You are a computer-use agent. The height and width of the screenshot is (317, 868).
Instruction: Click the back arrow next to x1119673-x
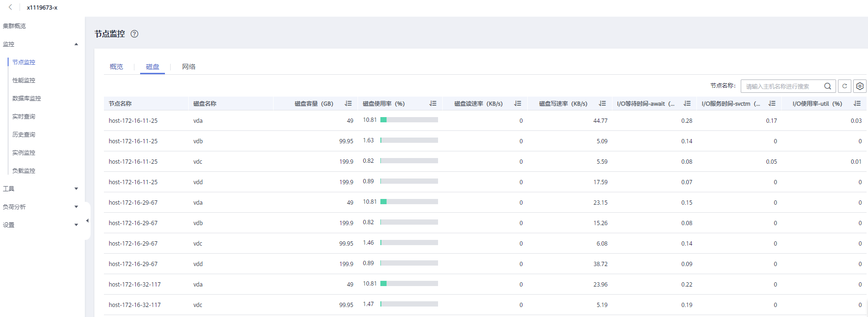point(10,7)
